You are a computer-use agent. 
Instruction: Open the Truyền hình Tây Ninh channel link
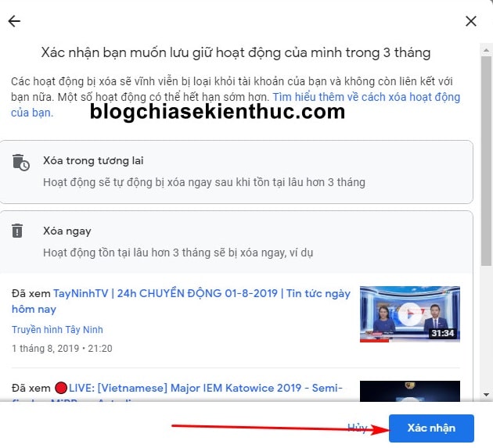pos(57,330)
